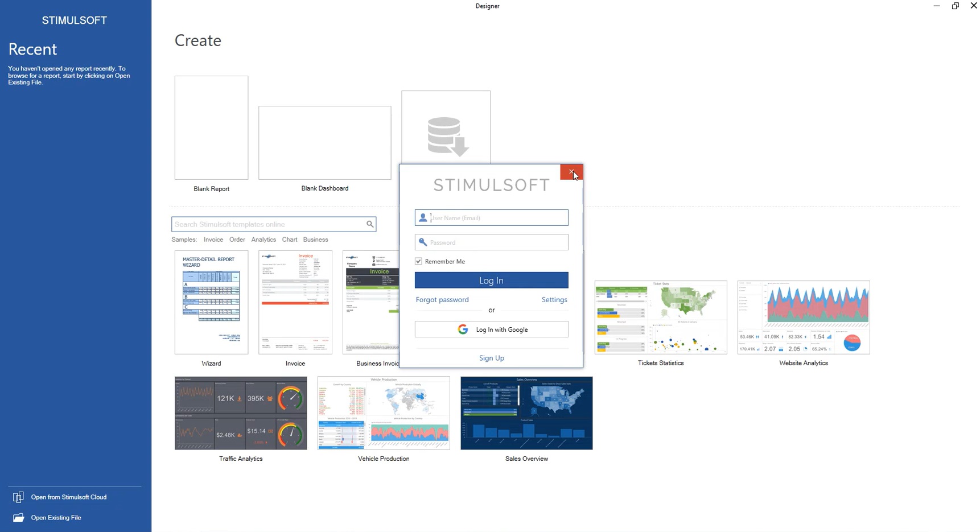Close the Stimulsoft login dialog

pos(571,172)
